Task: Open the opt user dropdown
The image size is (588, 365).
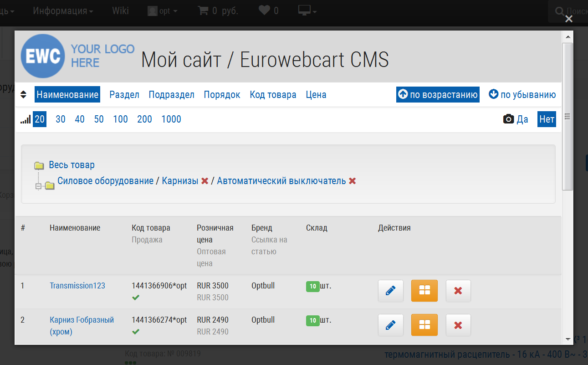Action: [x=163, y=11]
